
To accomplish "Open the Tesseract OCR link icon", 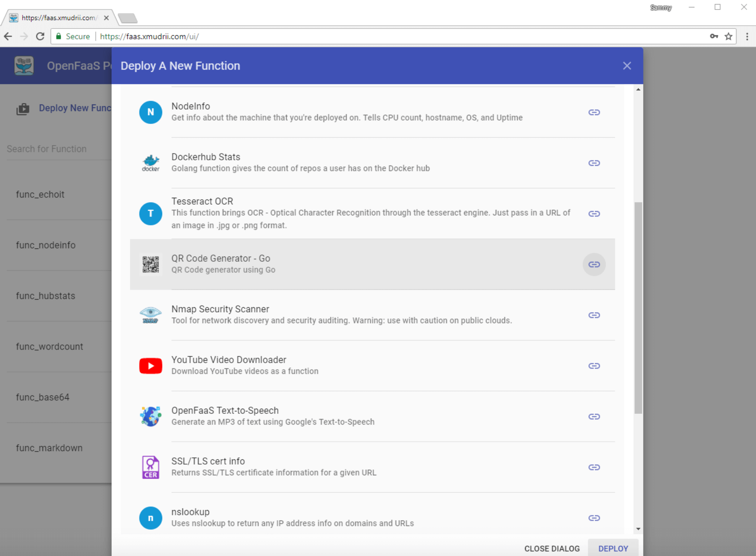I will [x=594, y=214].
